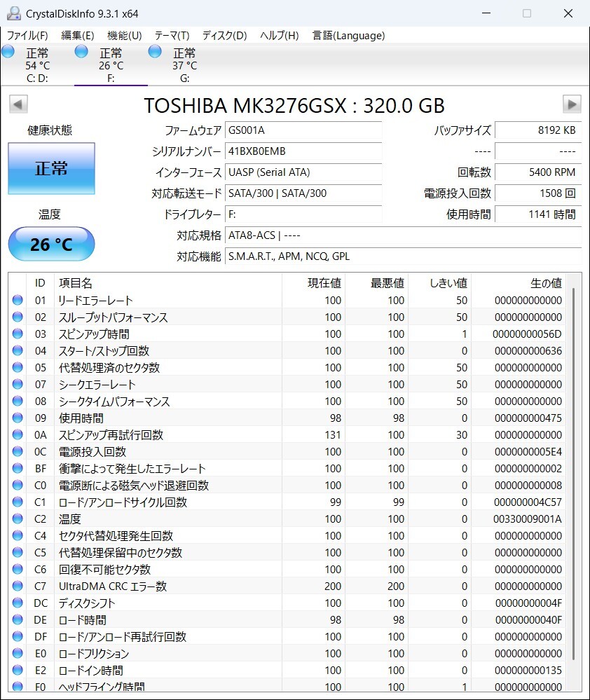Open the テーマ(T) menu

(x=172, y=35)
